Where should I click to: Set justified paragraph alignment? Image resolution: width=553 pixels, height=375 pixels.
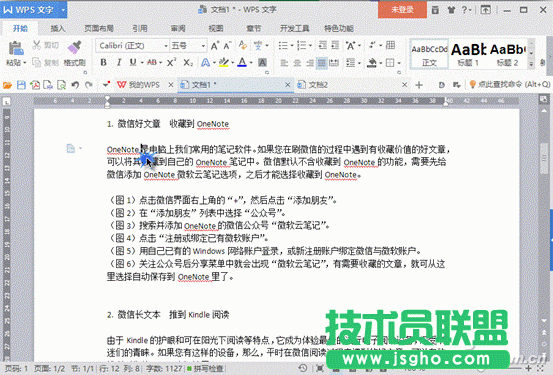point(321,63)
